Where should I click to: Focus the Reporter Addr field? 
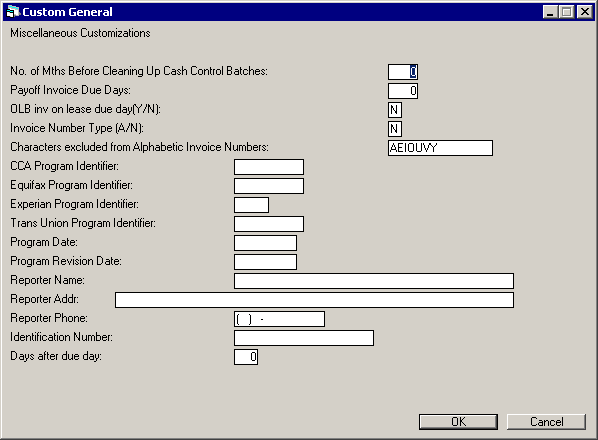(314, 300)
